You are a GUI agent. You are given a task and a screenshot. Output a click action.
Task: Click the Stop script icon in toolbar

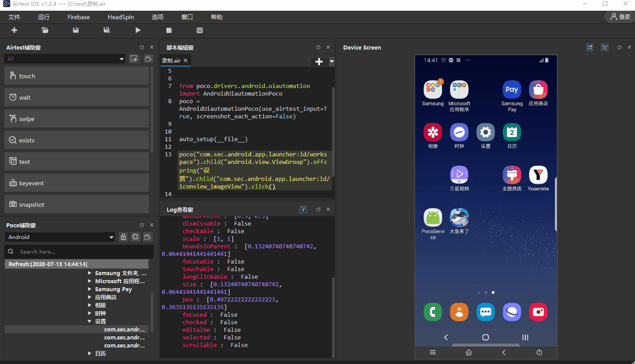point(169,30)
